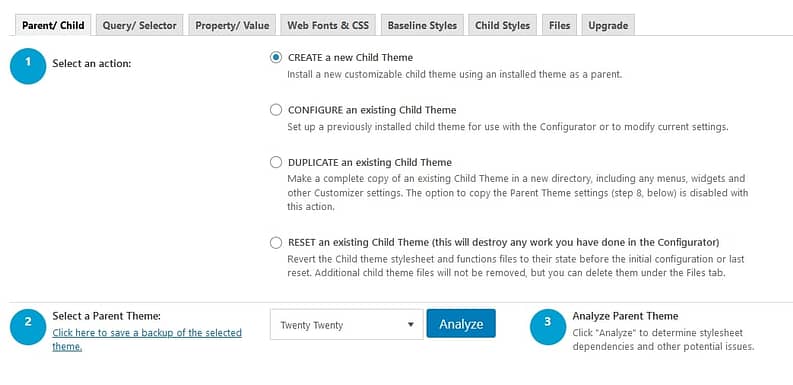Choose DUPLICATE an existing Child Theme radio

click(x=276, y=162)
